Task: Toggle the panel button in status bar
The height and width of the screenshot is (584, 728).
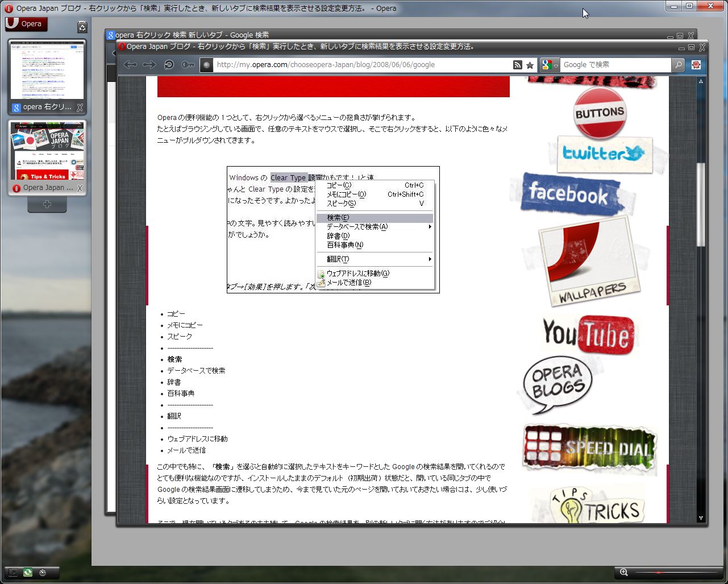Action: pyautogui.click(x=13, y=573)
